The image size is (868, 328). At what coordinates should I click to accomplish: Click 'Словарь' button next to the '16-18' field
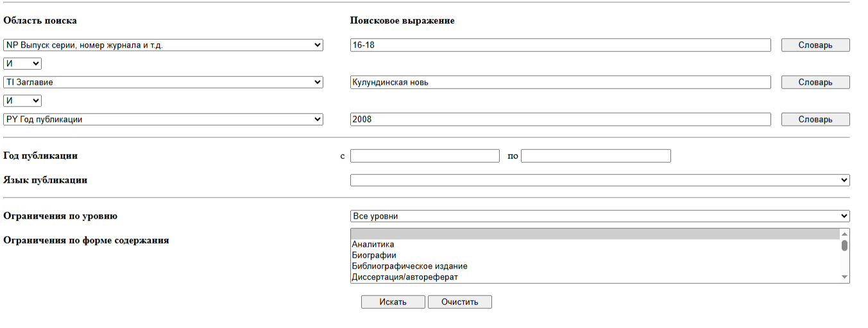coord(815,45)
